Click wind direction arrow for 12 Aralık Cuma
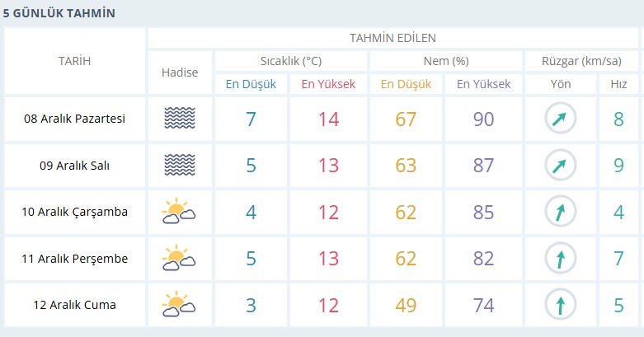The image size is (644, 337). click(x=560, y=305)
